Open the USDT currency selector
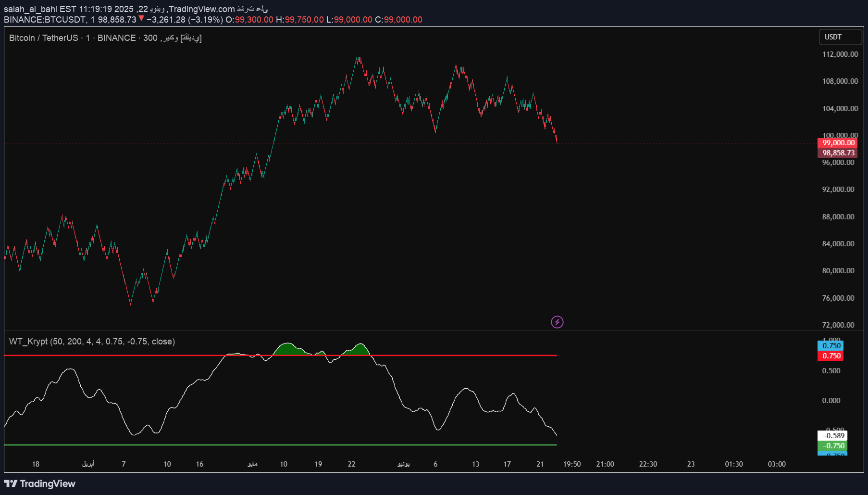 pyautogui.click(x=840, y=37)
